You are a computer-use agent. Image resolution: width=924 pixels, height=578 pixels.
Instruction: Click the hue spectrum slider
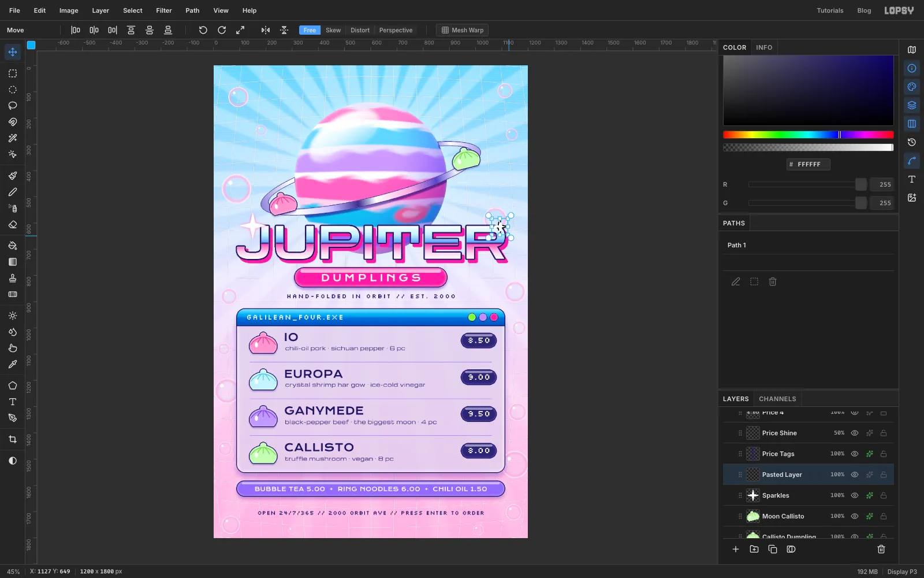coord(808,135)
